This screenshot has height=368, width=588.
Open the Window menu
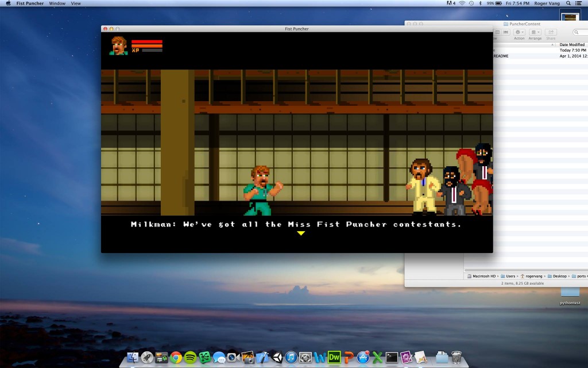pyautogui.click(x=57, y=3)
